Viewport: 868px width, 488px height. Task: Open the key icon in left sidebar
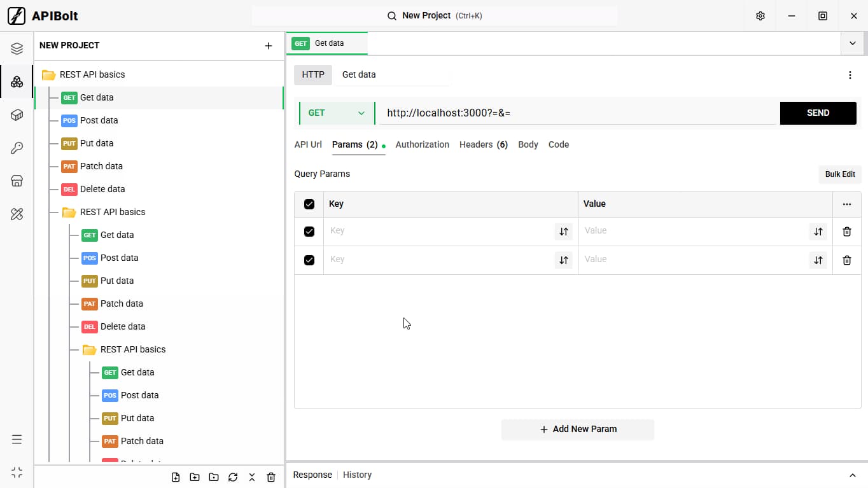(x=17, y=148)
